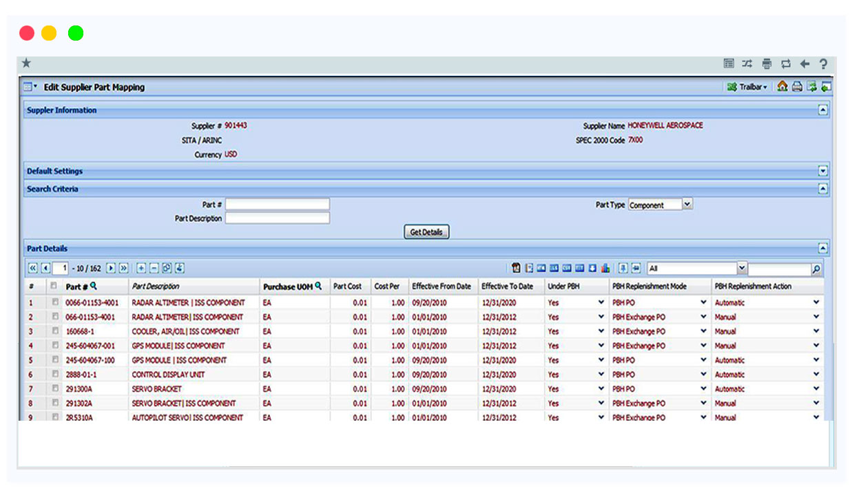Screen dimensions: 861x504
Task: Go to the first page of part results
Action: (x=32, y=268)
